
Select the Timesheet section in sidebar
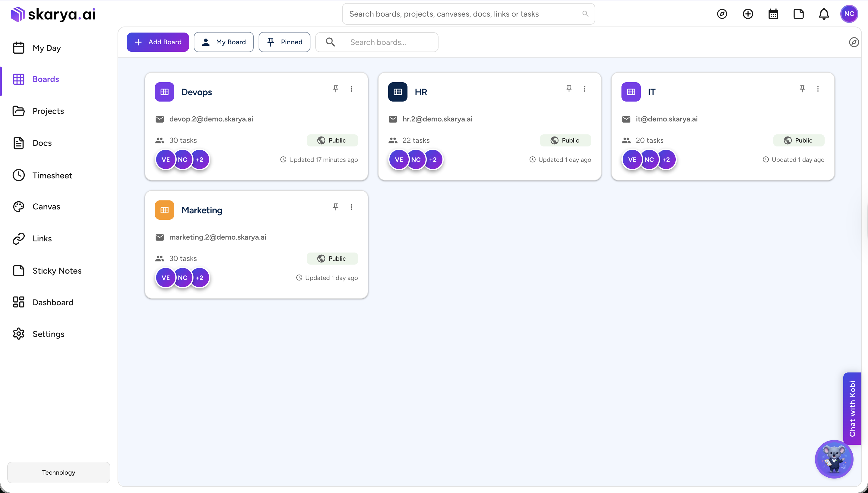tap(52, 175)
